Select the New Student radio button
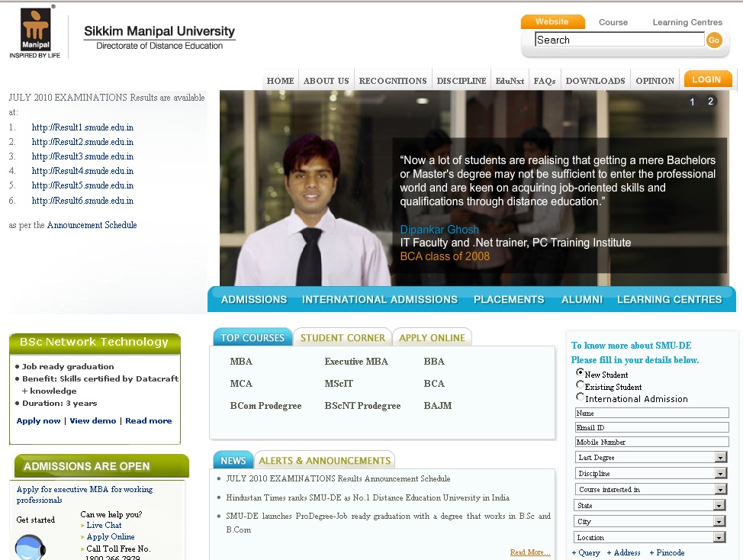 (580, 372)
